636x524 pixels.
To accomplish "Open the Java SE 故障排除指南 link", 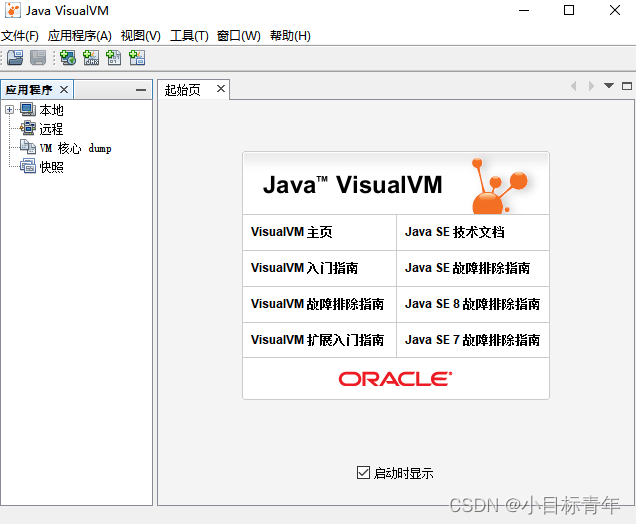I will [x=467, y=268].
